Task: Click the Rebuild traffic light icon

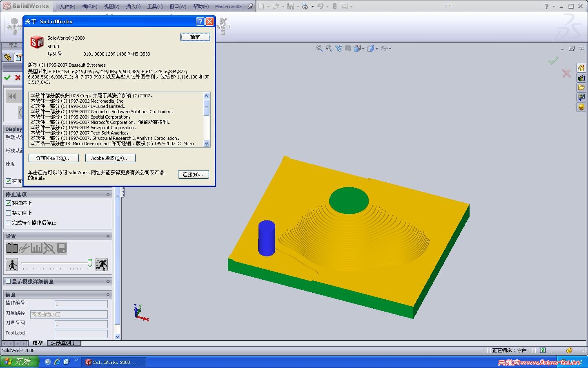Action: pyautogui.click(x=335, y=6)
